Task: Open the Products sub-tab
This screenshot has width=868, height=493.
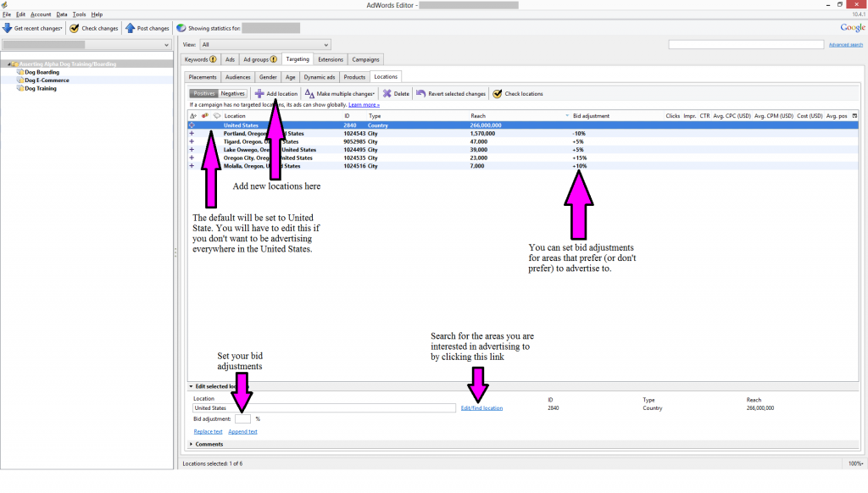Action: click(x=354, y=77)
